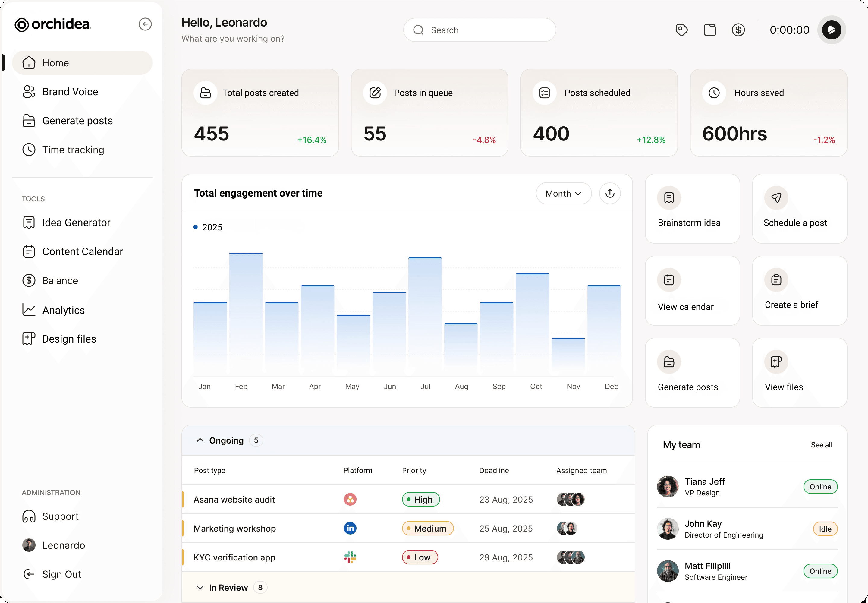Switch to Time tracking in the sidebar
This screenshot has height=603, width=868.
[73, 150]
